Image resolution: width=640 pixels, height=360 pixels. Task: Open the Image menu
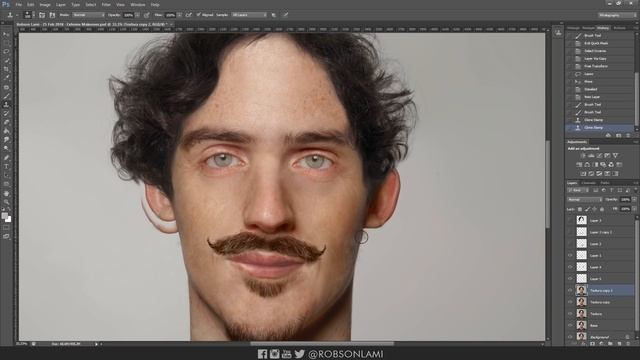[45, 5]
